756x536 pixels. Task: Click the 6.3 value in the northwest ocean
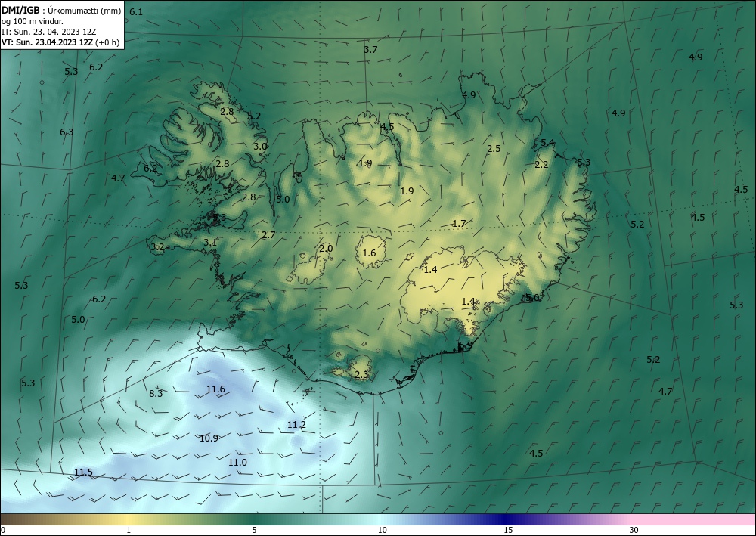tap(67, 132)
